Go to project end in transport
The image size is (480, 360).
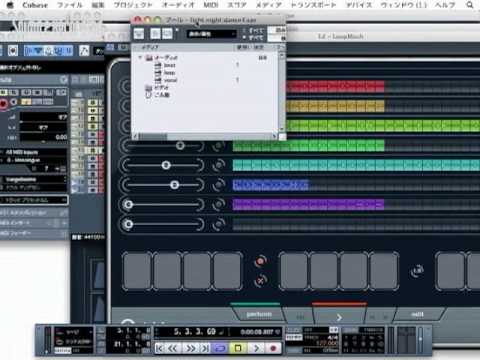(x=205, y=348)
